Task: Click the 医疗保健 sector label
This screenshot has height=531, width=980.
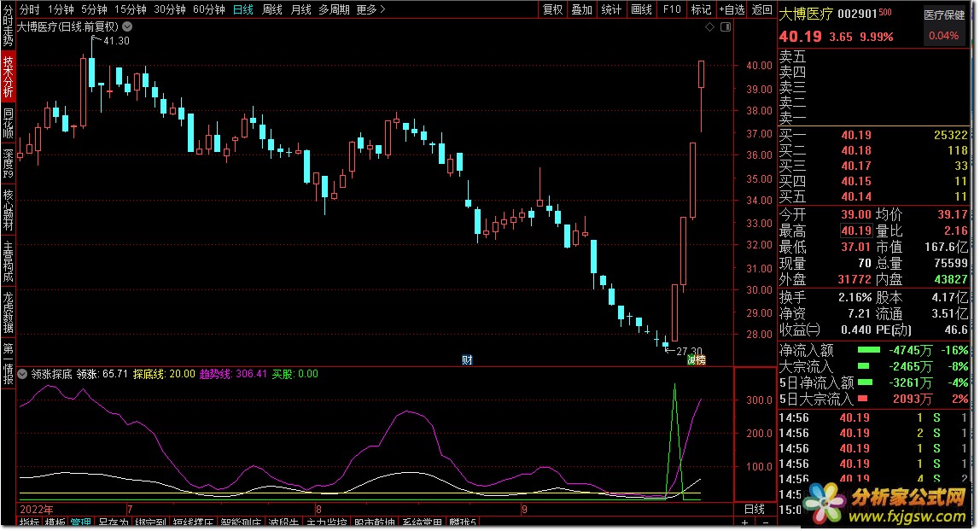Action: tap(944, 15)
